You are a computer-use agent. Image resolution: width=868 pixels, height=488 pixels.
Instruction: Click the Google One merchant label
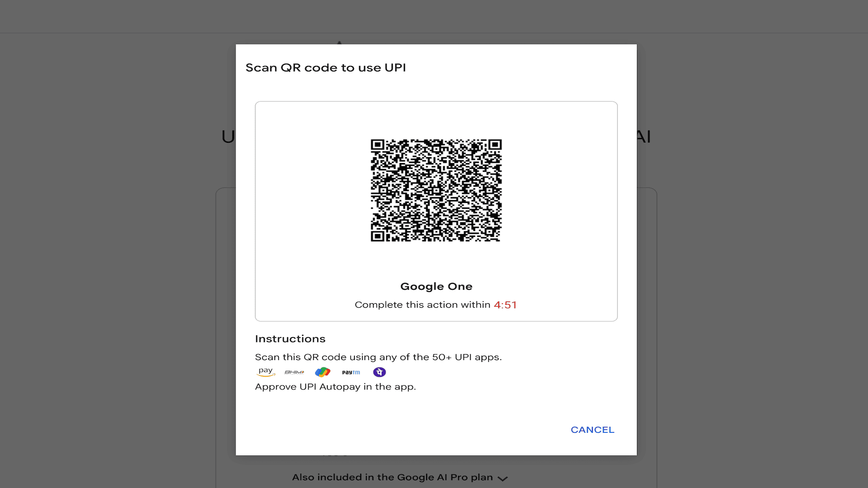(436, 286)
